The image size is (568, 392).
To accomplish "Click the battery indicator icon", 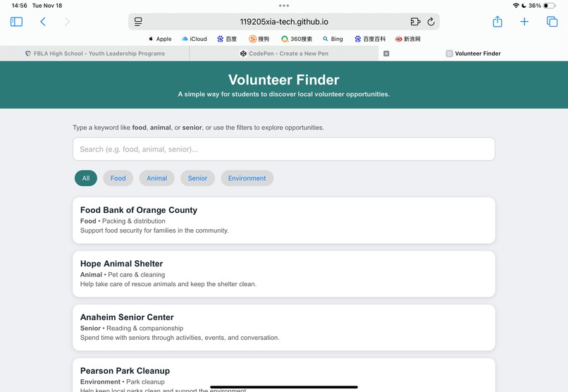I will pyautogui.click(x=549, y=6).
